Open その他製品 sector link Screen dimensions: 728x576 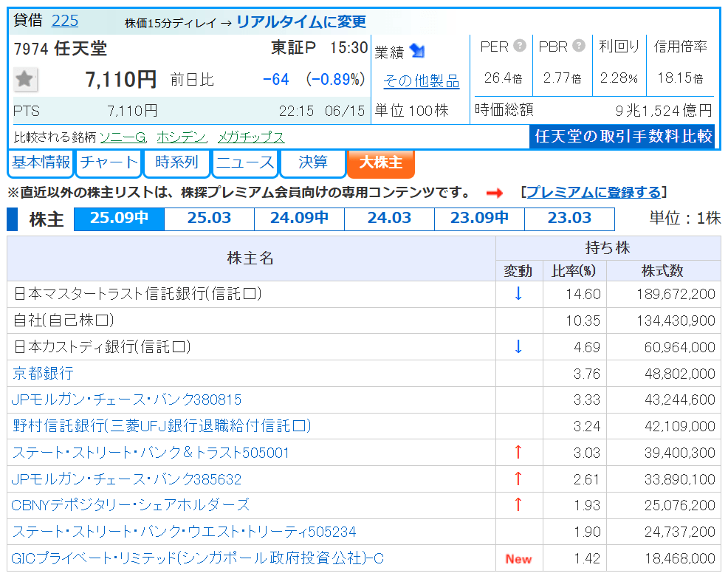pos(421,80)
